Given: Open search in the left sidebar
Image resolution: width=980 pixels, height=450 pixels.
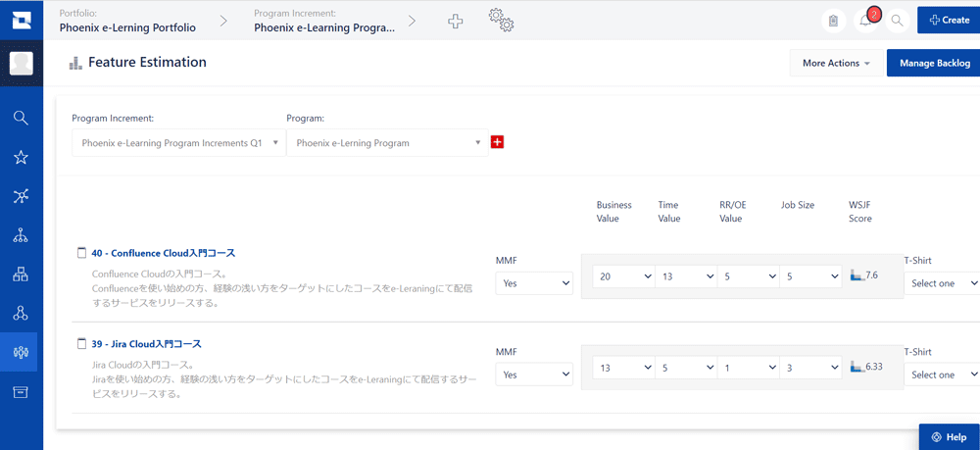Looking at the screenshot, I should (22, 118).
